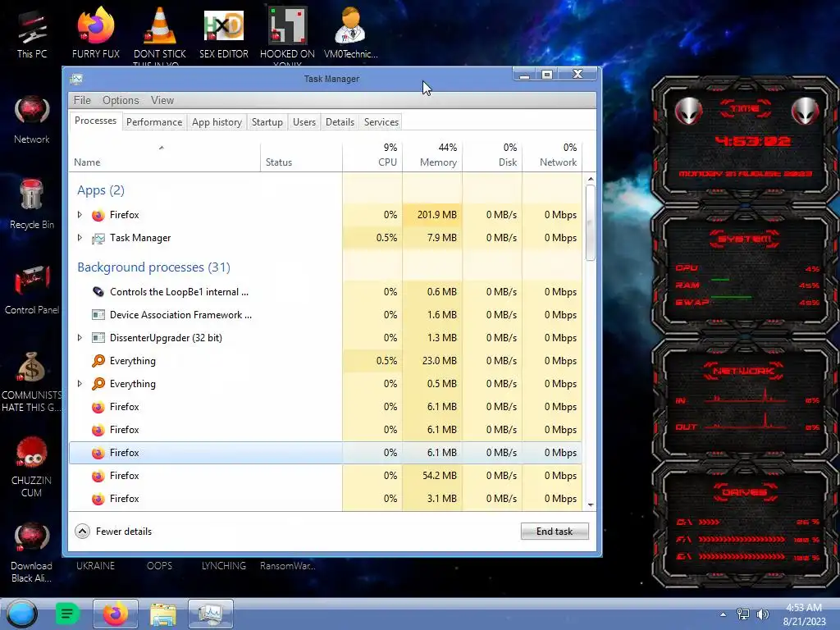Switch to the App history tab
Screen dimensions: 840x630
(x=217, y=122)
